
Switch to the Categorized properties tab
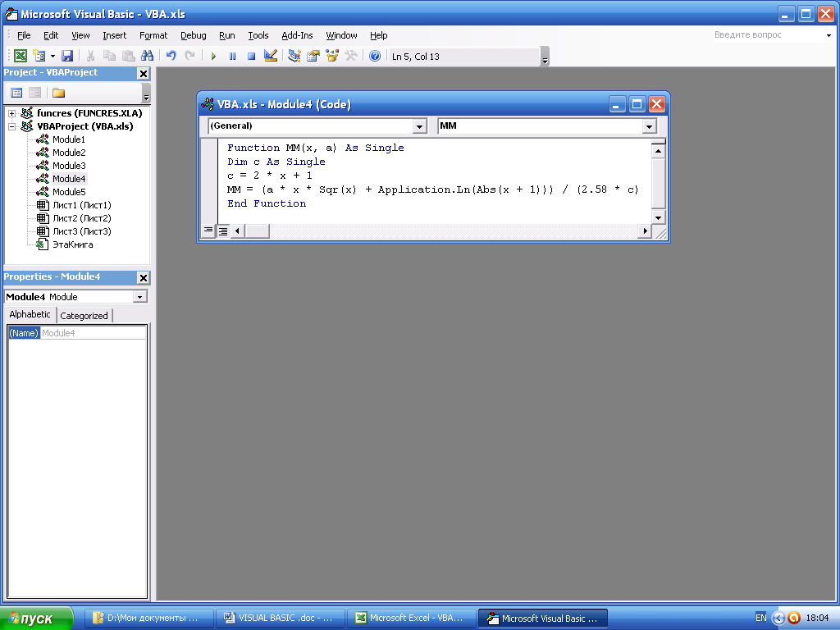click(84, 316)
